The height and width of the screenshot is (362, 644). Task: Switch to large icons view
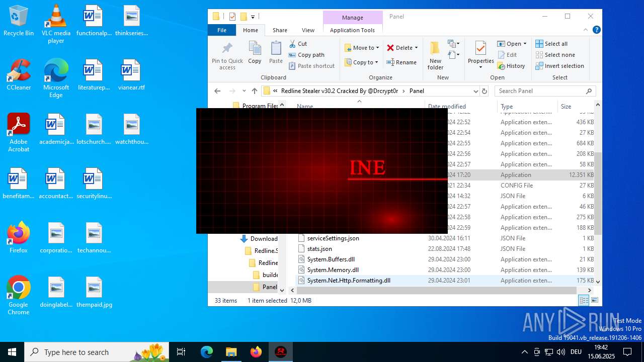595,300
